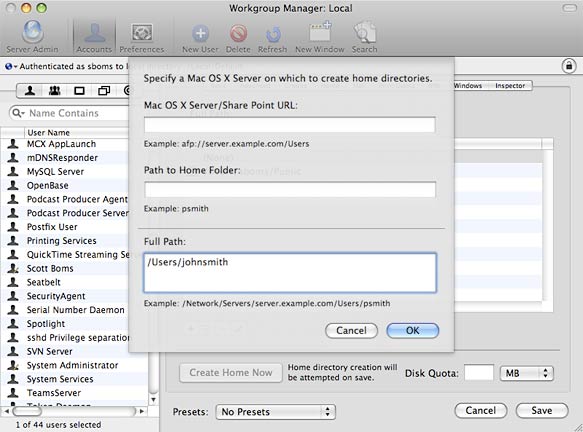Image resolution: width=583 pixels, height=432 pixels.
Task: Click the horizontal scrollbar right arrow
Action: click(142, 411)
